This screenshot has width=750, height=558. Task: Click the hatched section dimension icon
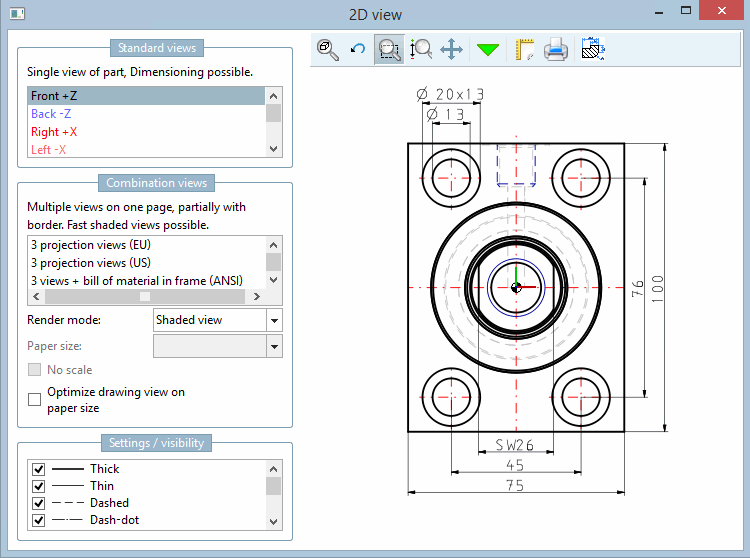click(592, 49)
